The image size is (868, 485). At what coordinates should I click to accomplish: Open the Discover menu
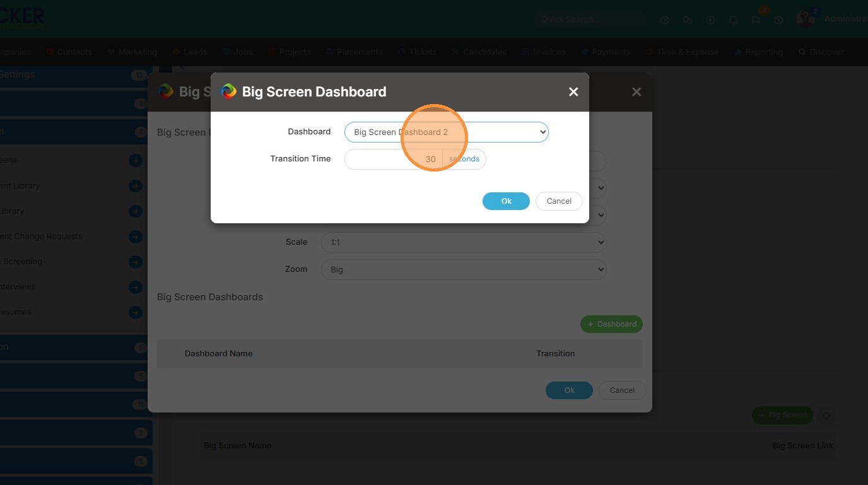[821, 52]
